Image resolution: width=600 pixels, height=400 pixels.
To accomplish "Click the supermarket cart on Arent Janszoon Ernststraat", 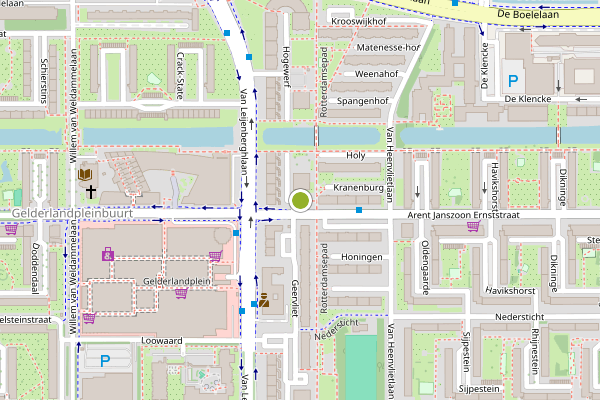I will (x=474, y=226).
